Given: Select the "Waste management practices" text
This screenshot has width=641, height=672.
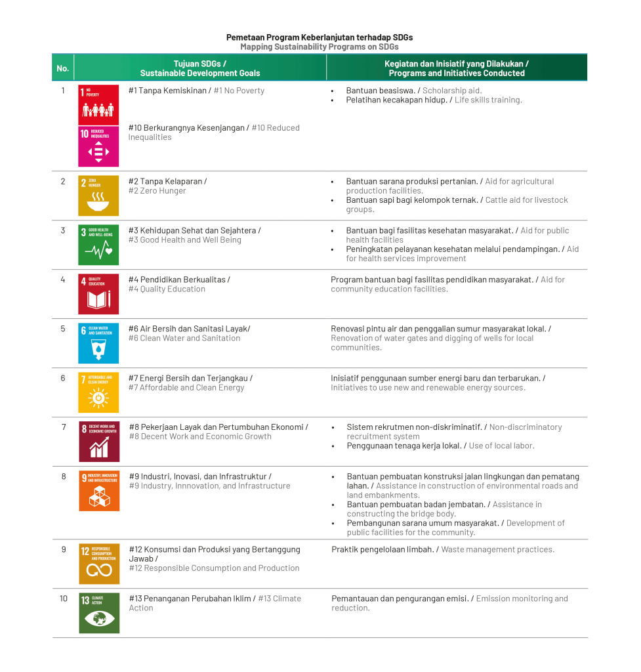Looking at the screenshot, I should (497, 549).
